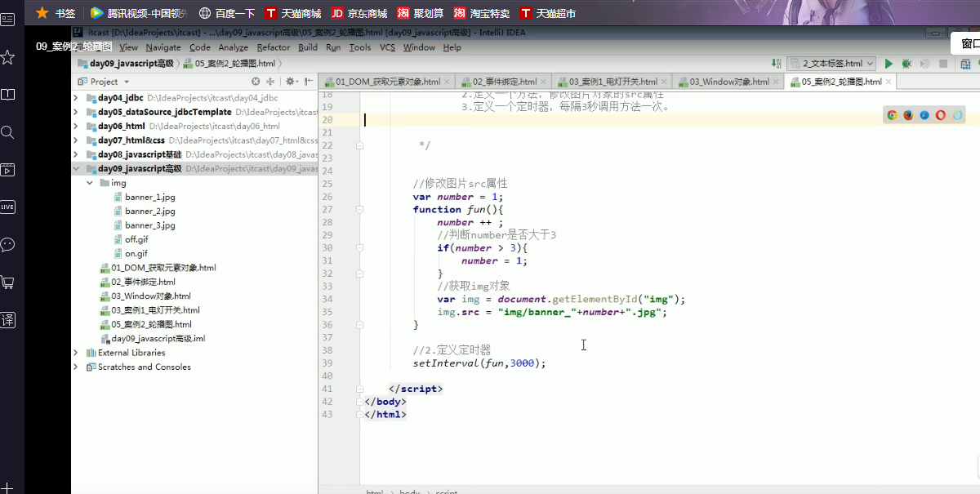Expand Scratches and Consoles node arrow
Screen dimensions: 980x494
tap(76, 367)
